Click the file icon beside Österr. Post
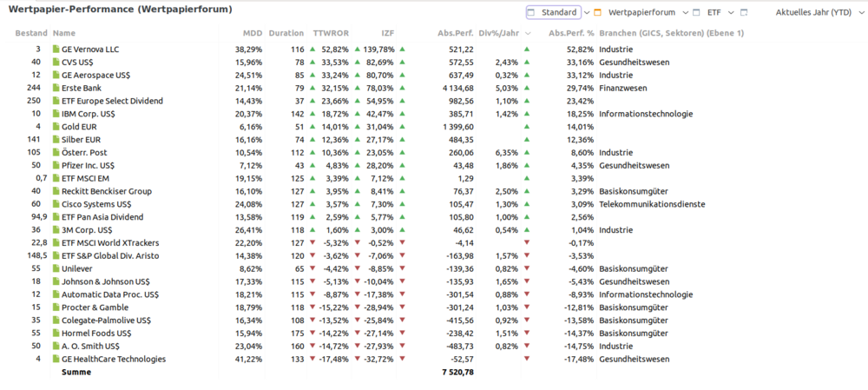Viewport: 868px width, 390px height. (x=56, y=152)
